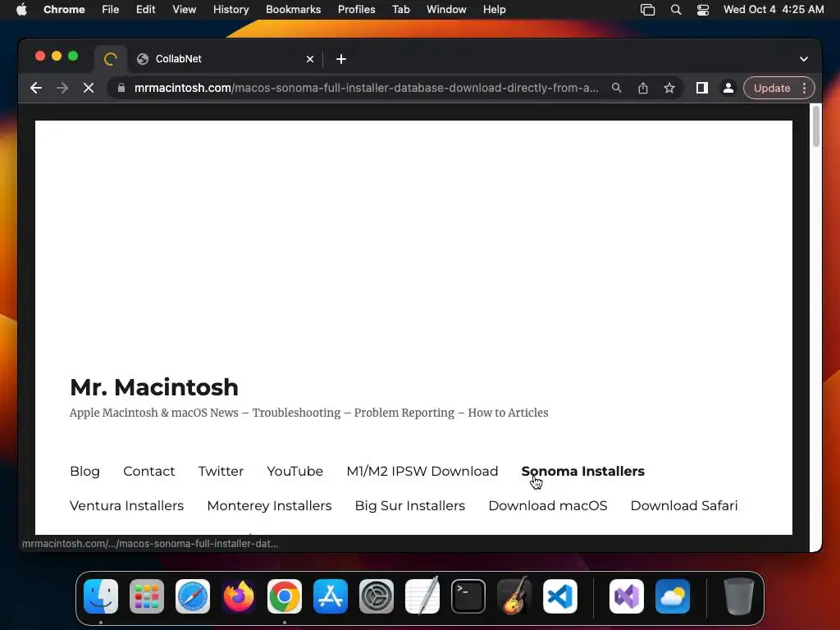Open the Trash in the Dock
The image size is (840, 630).
click(x=739, y=596)
